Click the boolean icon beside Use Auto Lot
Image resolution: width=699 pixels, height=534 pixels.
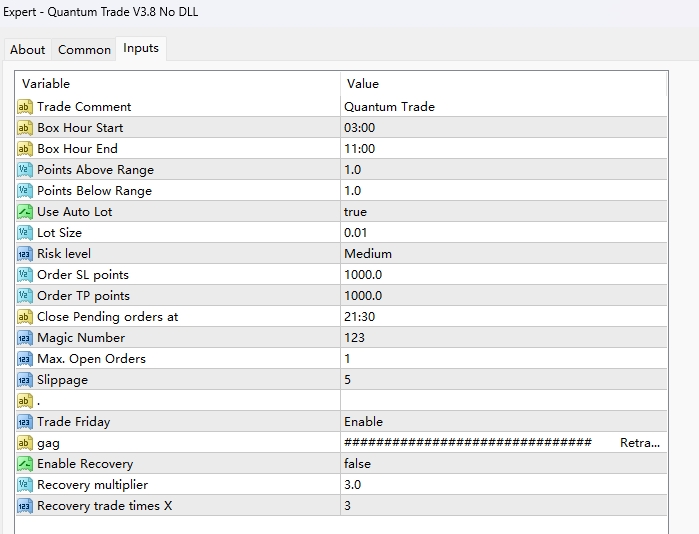(x=25, y=212)
